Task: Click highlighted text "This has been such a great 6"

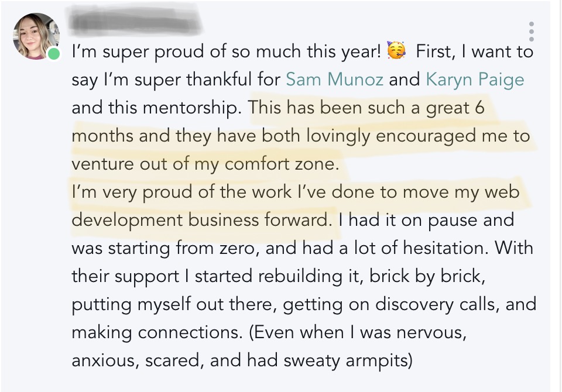Action: tap(366, 108)
